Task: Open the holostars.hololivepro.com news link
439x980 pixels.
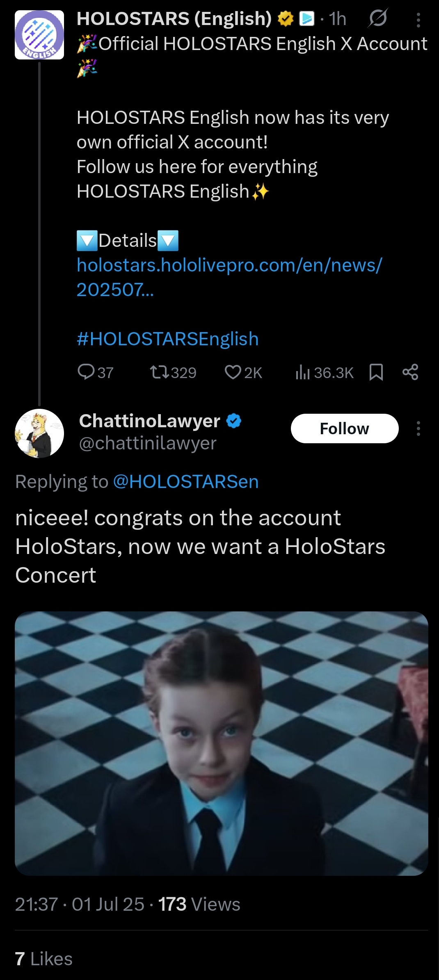Action: [229, 266]
